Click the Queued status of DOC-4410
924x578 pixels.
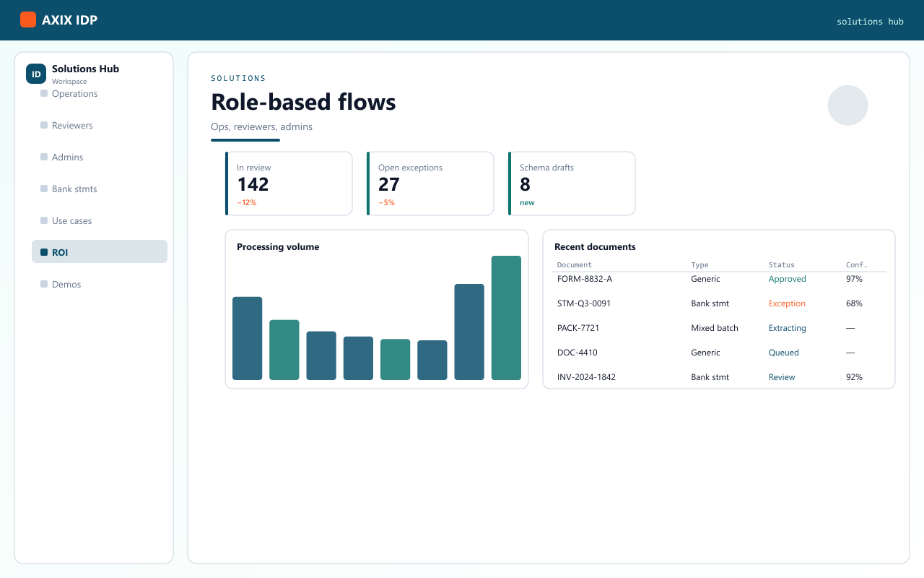pos(784,353)
